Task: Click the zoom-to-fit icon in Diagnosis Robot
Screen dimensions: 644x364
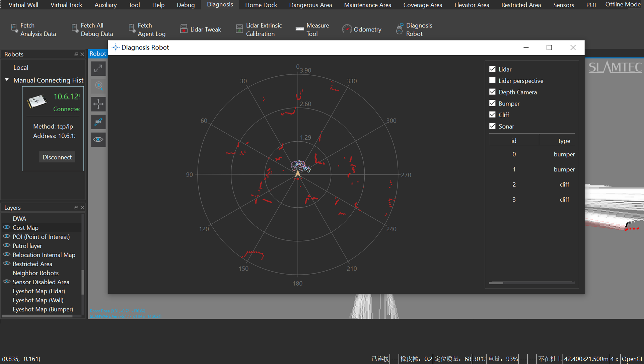Action: pyautogui.click(x=98, y=69)
